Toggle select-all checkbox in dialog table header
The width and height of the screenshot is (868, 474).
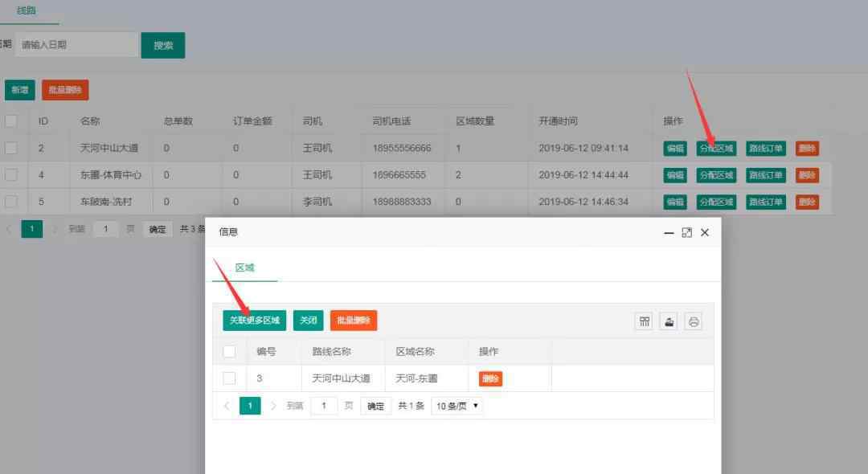click(229, 352)
